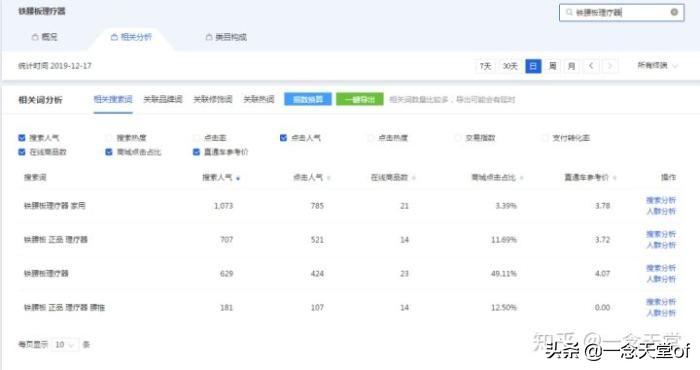Click the 49.11% mall click share value
The image size is (700, 370).
coord(504,274)
